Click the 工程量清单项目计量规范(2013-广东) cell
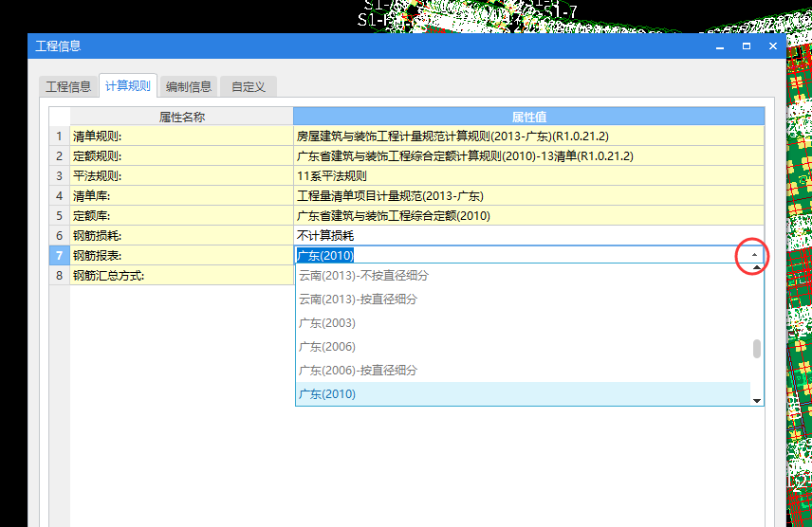Screen dimensions: 812x527 528,195
